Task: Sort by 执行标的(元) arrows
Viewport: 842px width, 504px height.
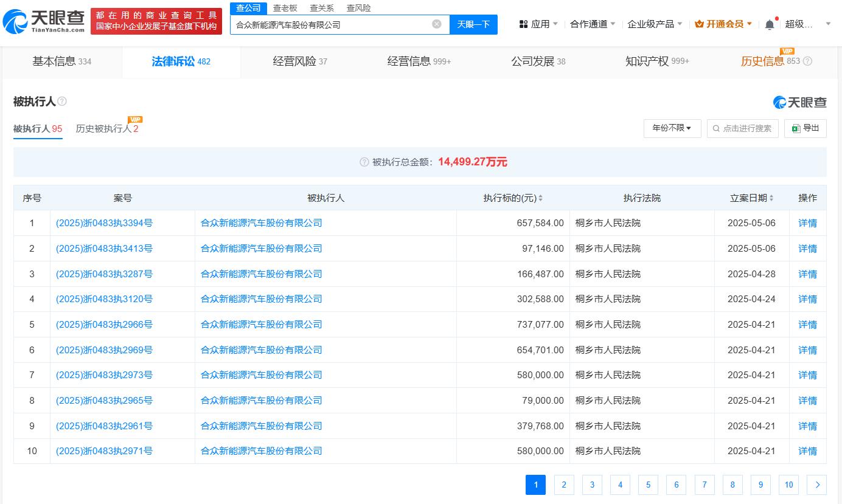Action: (540, 198)
